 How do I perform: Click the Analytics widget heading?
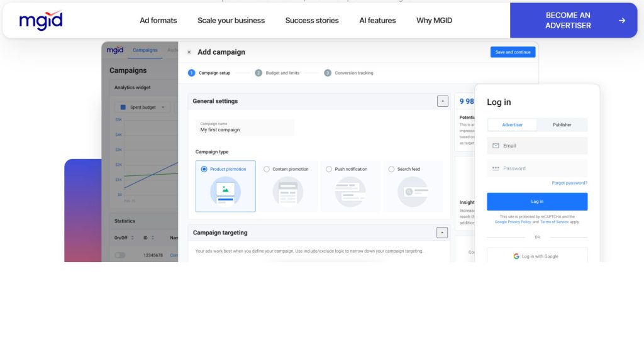[x=132, y=87]
